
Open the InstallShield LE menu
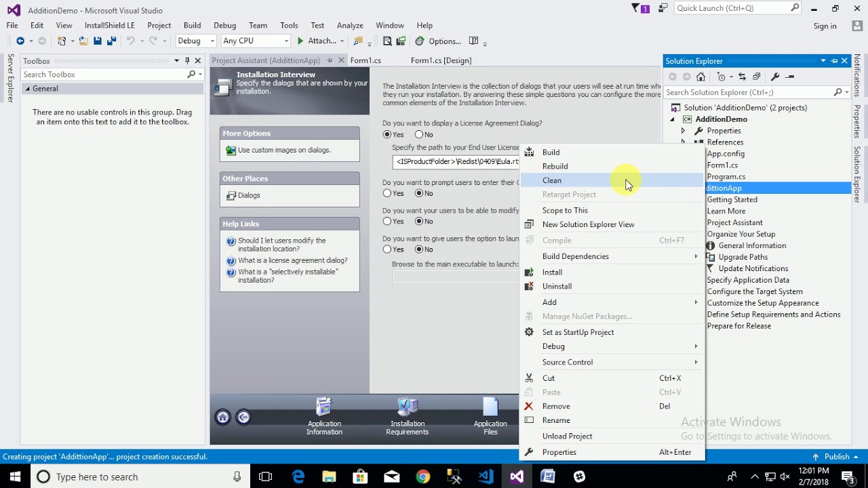coord(110,26)
